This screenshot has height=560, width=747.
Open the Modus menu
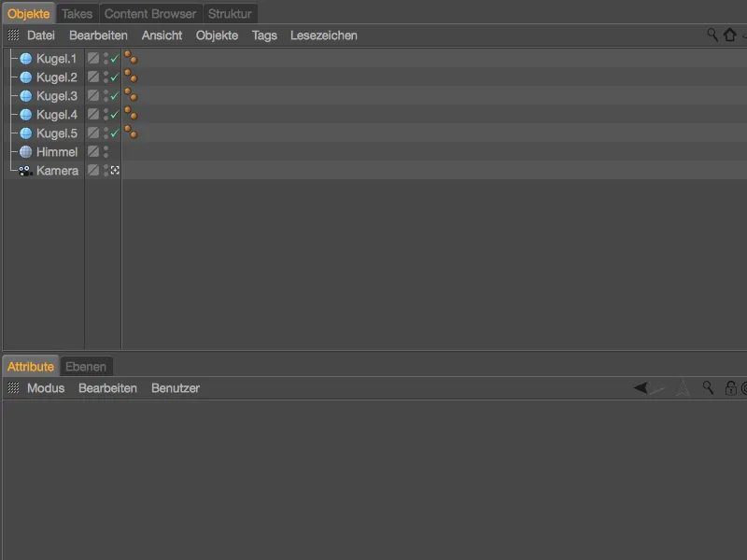click(46, 388)
